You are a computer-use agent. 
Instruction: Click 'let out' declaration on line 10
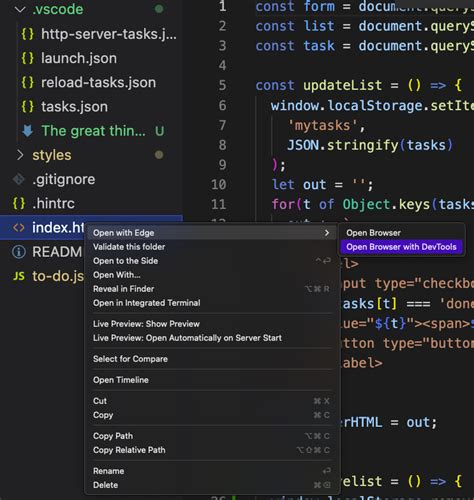pyautogui.click(x=299, y=185)
